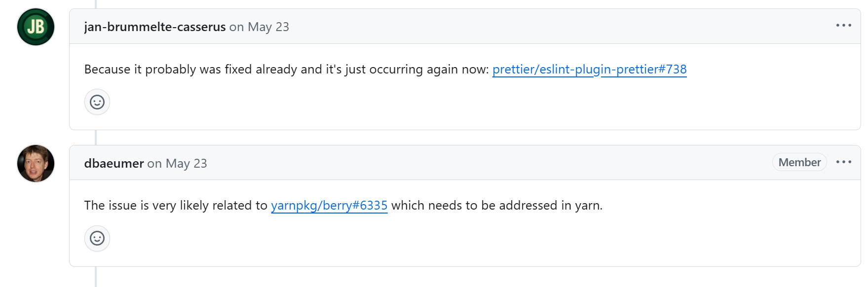Click the timeline connector between the two comments

pos(96,138)
